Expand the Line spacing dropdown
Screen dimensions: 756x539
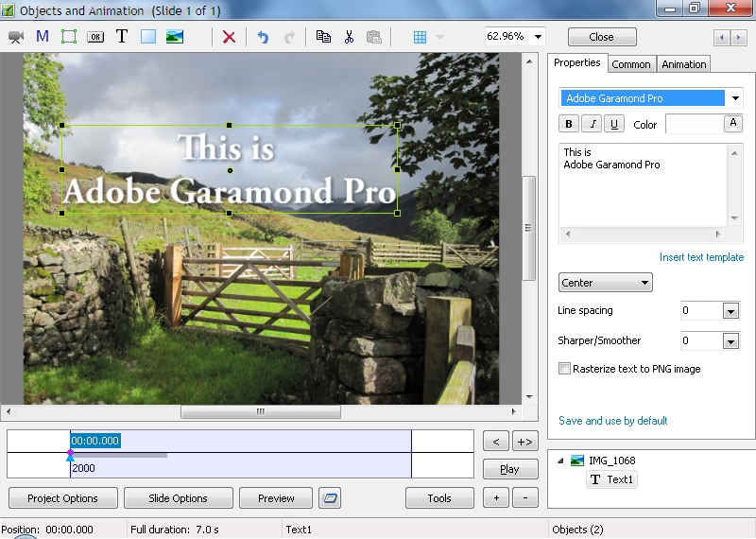click(x=730, y=311)
